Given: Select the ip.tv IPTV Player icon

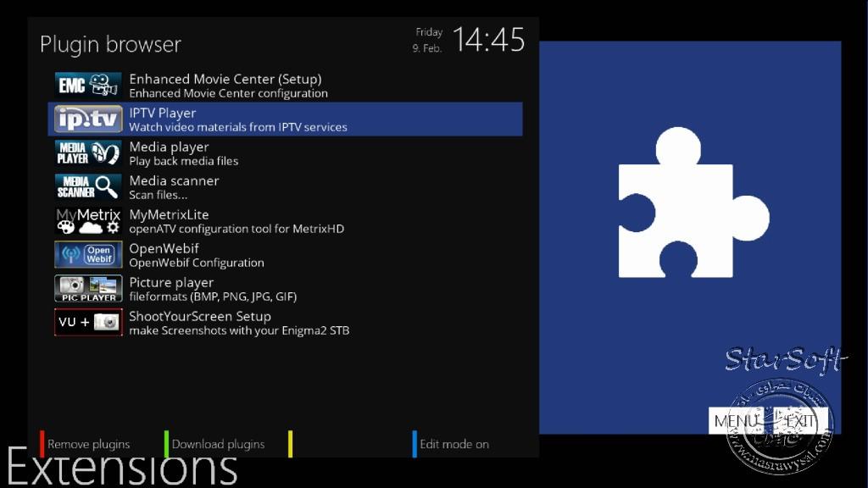Looking at the screenshot, I should pos(88,119).
